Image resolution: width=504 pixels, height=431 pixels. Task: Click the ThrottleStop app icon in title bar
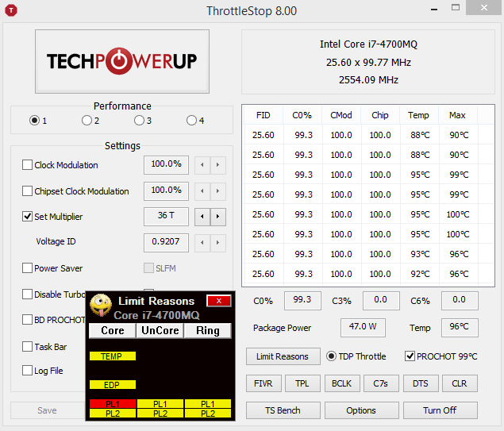[x=11, y=10]
